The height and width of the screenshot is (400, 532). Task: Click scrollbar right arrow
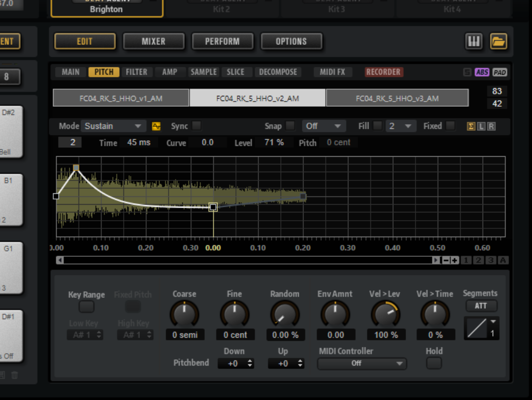(x=436, y=260)
